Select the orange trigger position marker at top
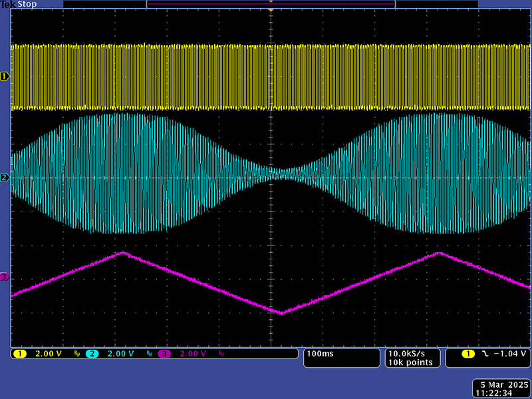Screen dimensions: 532x399 271,10
